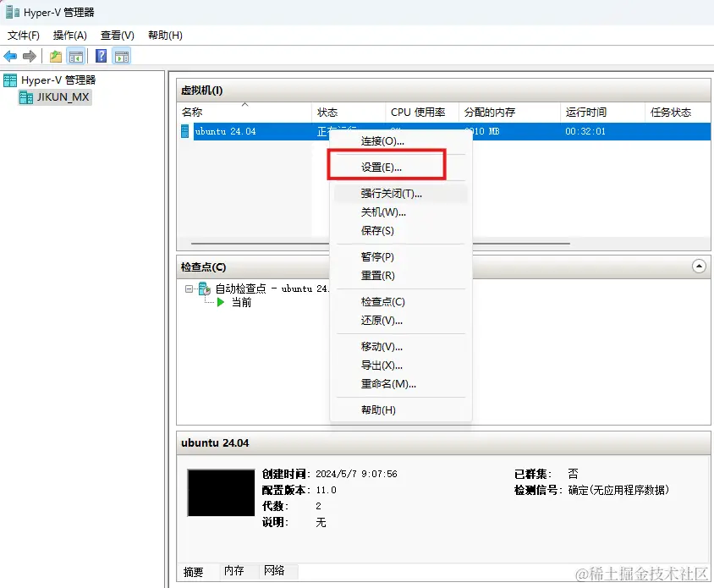Screen dimensions: 714x588
Task: Click the creation time 2024/5/7 9:07:56
Action: point(356,474)
